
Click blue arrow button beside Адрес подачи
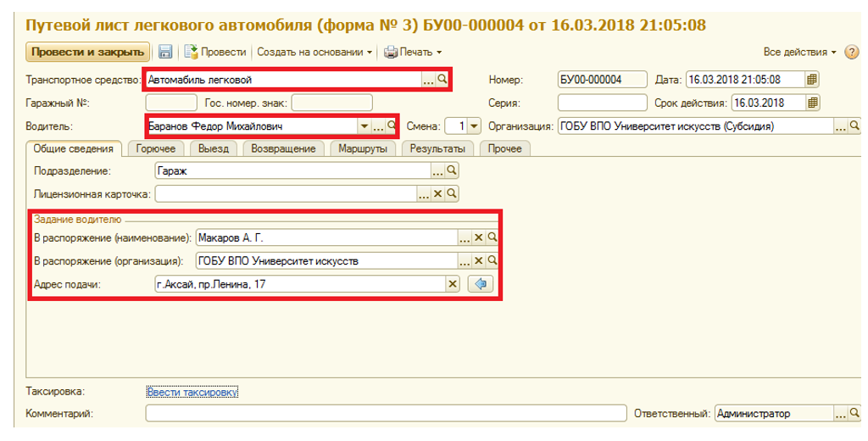point(481,284)
